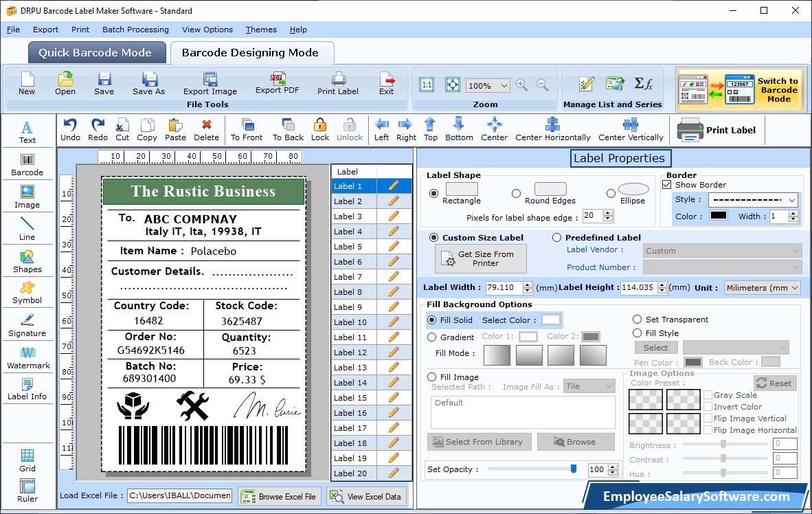Switch to Quick Barcode Mode tab
This screenshot has height=514, width=812.
point(96,52)
